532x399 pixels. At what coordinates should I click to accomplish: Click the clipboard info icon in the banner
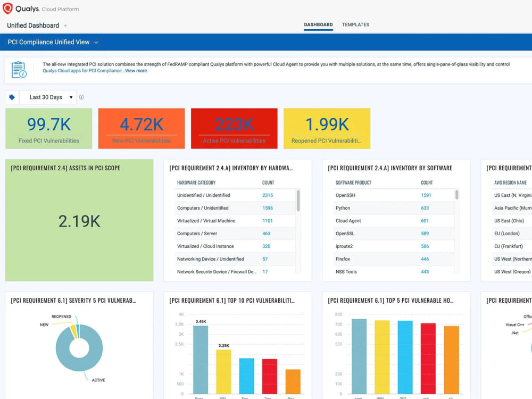[x=19, y=70]
